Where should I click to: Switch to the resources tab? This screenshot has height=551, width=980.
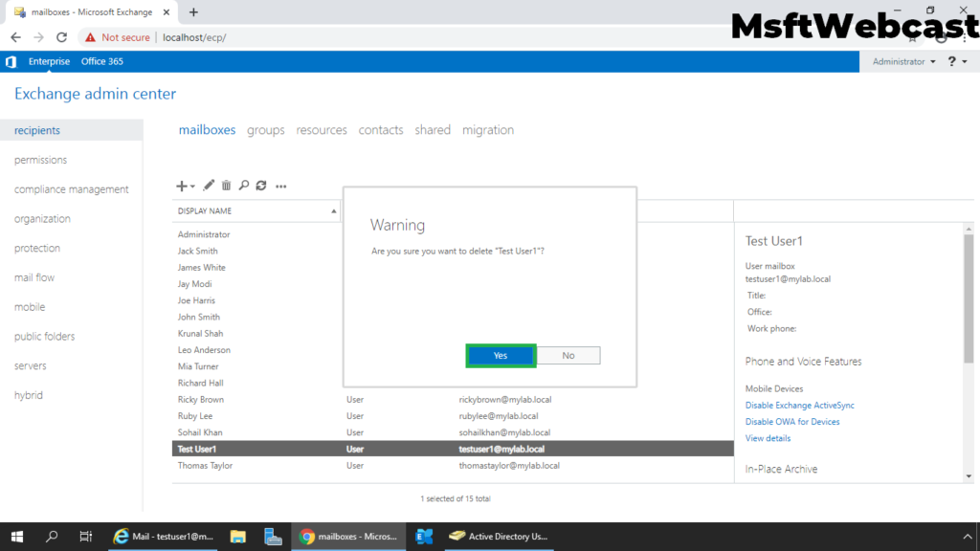tap(322, 130)
